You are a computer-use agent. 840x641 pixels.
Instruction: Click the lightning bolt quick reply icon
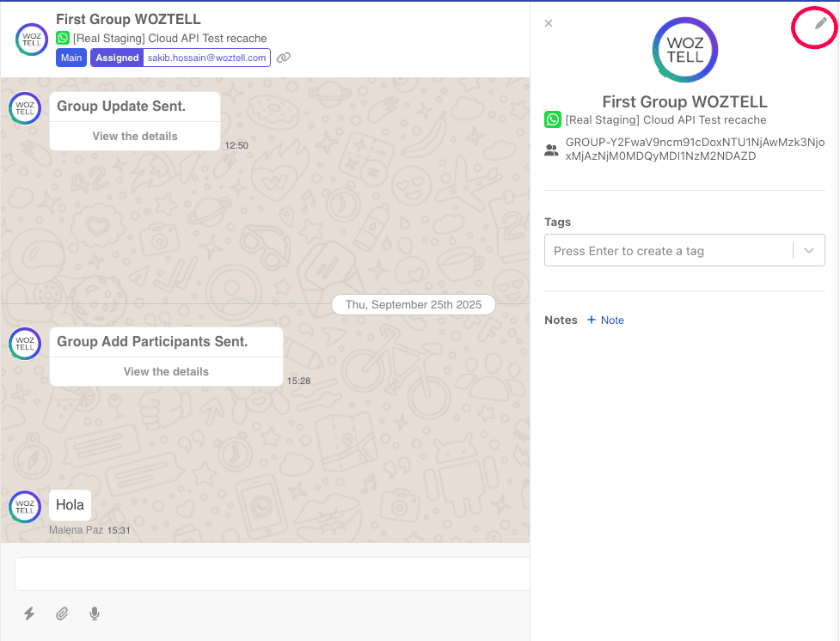(29, 614)
